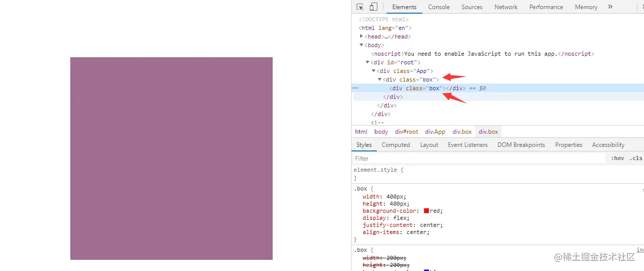
Task: Click the element.style rule header
Action: click(378, 170)
